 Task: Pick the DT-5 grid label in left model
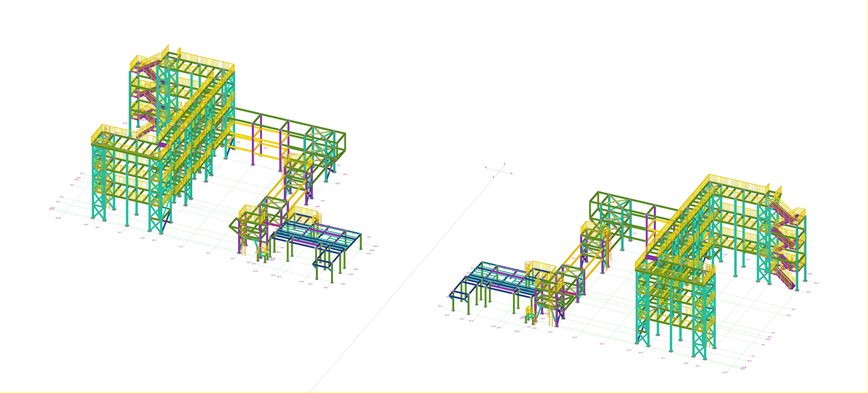(273, 275)
